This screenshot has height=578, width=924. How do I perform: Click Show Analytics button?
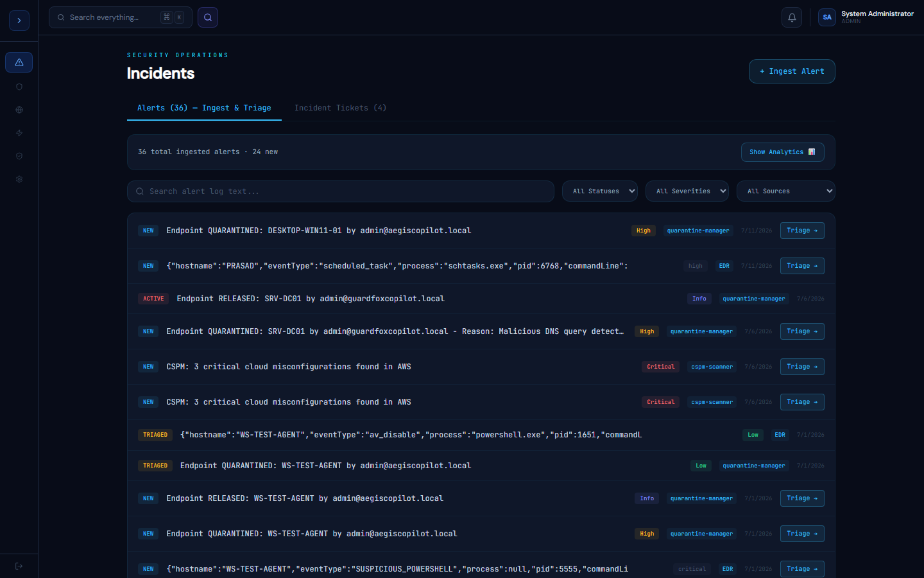pyautogui.click(x=783, y=152)
